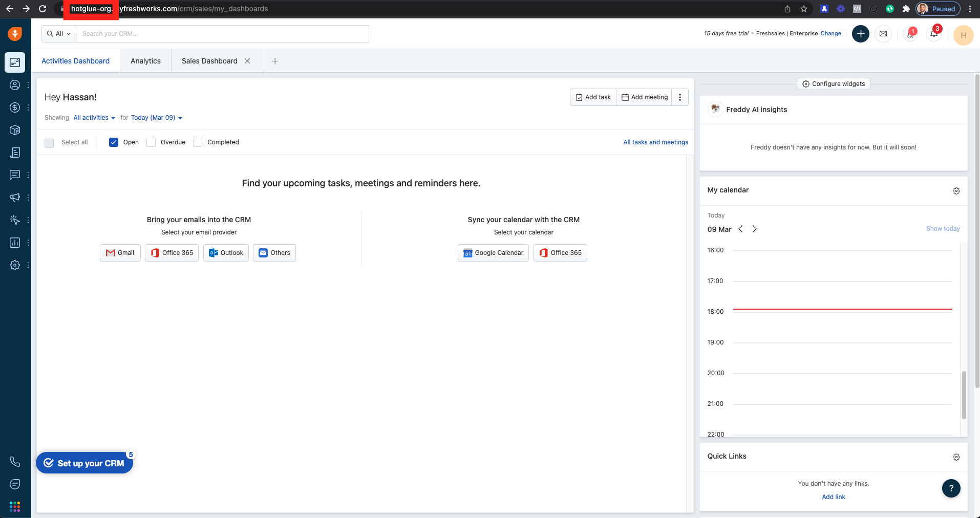This screenshot has width=980, height=518.
Task: Open the All activities dropdown
Action: pyautogui.click(x=94, y=118)
